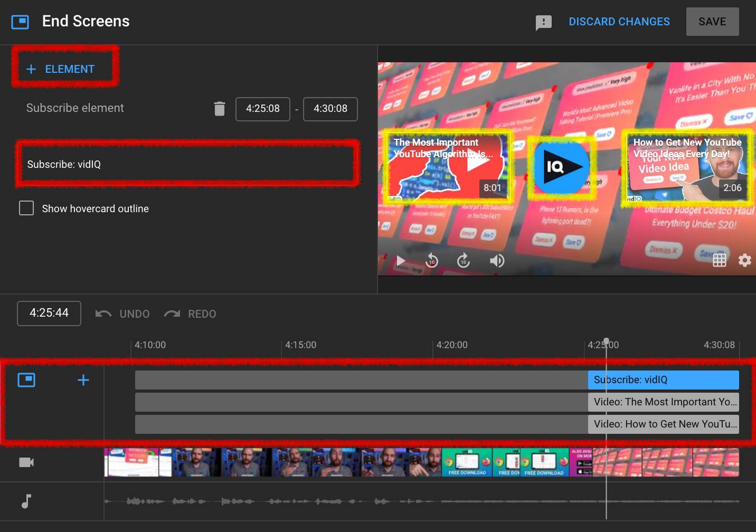The image size is (756, 532).
Task: Select Subscribe: vidIQ timeline clip
Action: click(664, 380)
